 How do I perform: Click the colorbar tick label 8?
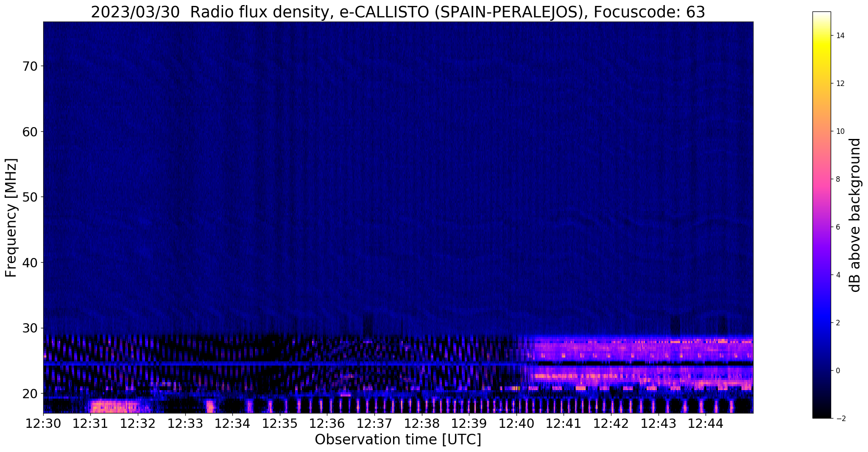pos(837,179)
